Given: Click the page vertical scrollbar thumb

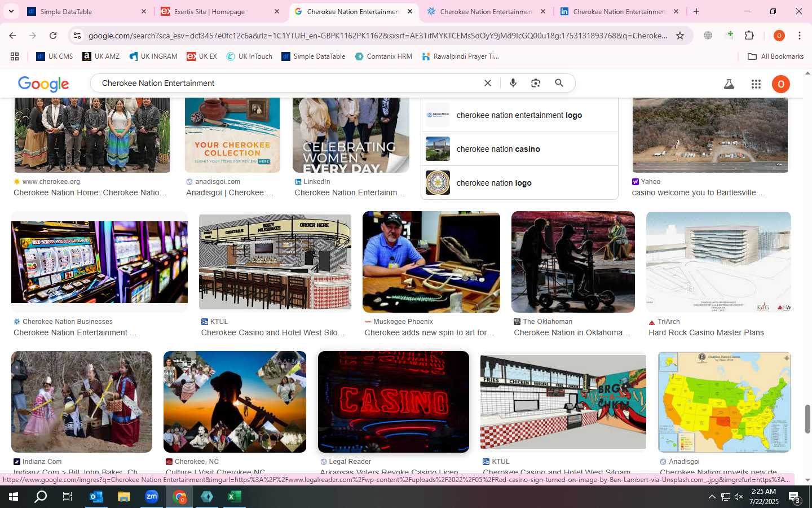Looking at the screenshot, I should 807,419.
